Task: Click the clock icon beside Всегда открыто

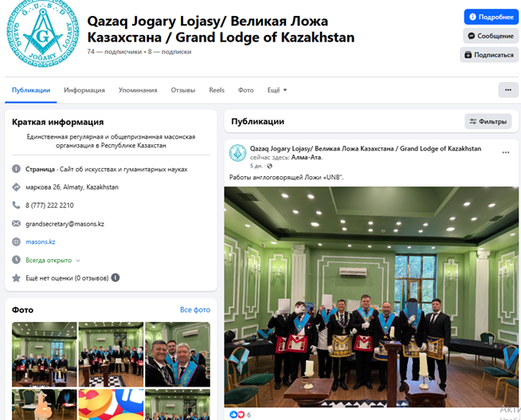Action: [x=16, y=260]
